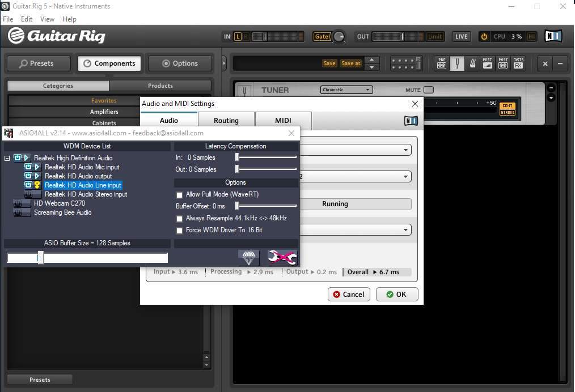The image size is (575, 392).
Task: Collapse all rack modules with minus icon
Action: pyautogui.click(x=560, y=64)
